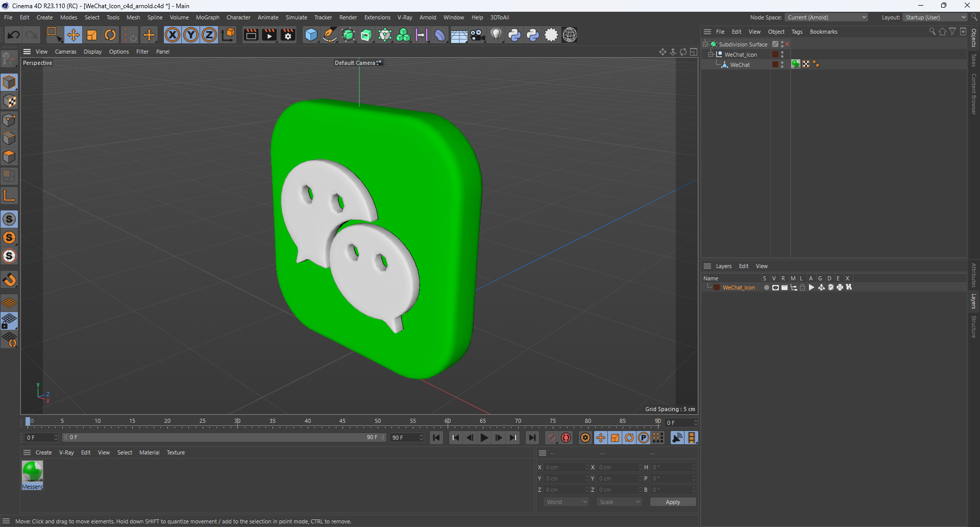Add a Camera object
The image size is (980, 527).
[478, 35]
